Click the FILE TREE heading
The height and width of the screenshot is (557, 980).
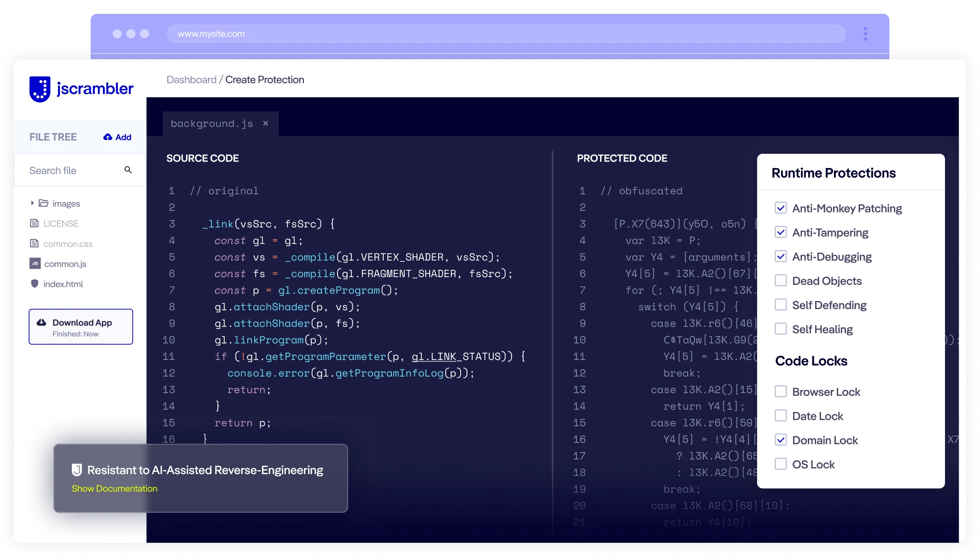click(x=53, y=137)
